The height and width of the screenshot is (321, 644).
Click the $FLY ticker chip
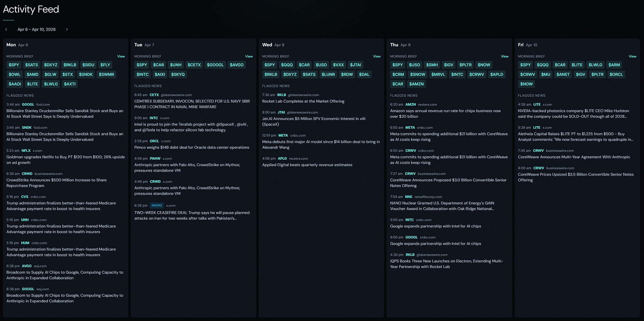[x=105, y=65]
